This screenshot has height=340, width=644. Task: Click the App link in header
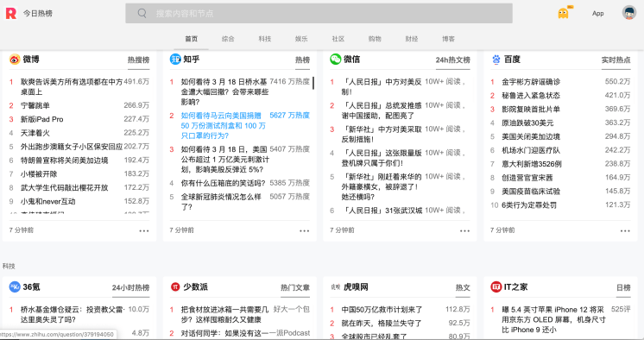[x=597, y=14]
